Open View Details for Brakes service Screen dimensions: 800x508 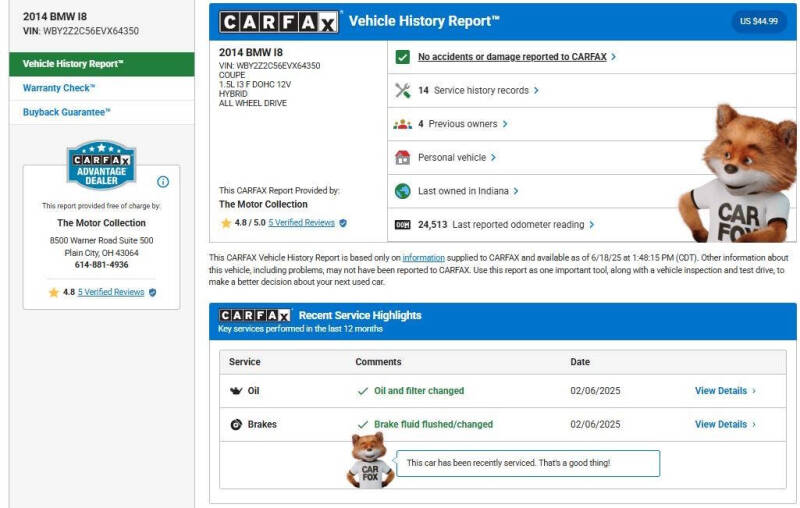tap(725, 424)
